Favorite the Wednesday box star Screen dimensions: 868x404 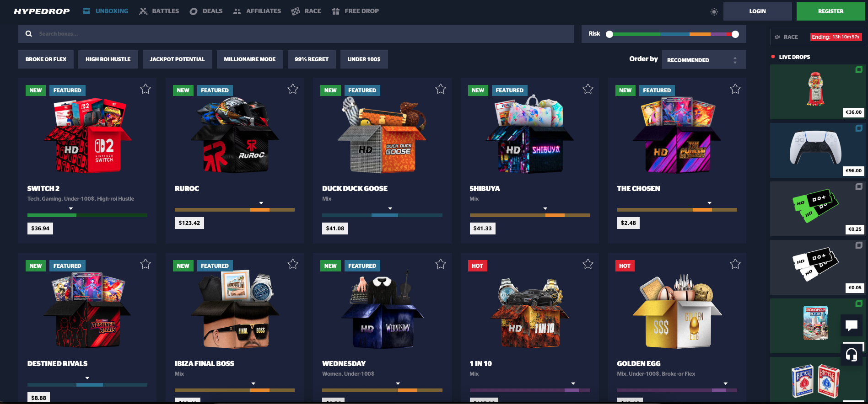click(441, 264)
